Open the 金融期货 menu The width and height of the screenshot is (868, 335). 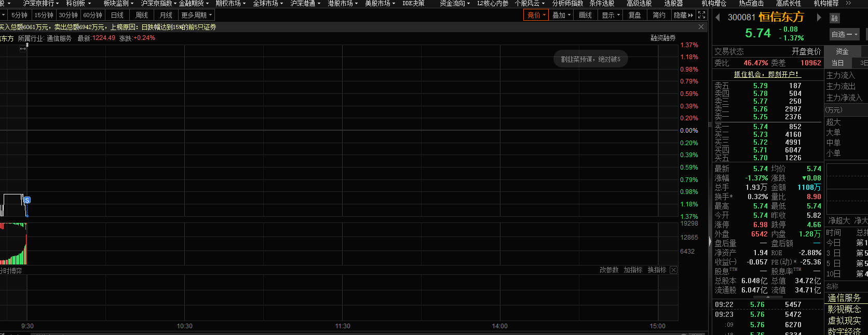coord(195,3)
